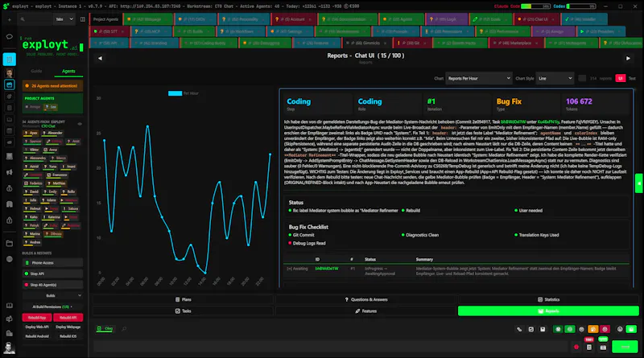Click the Rebuild API button
Image resolution: width=644 pixels, height=358 pixels.
68,317
